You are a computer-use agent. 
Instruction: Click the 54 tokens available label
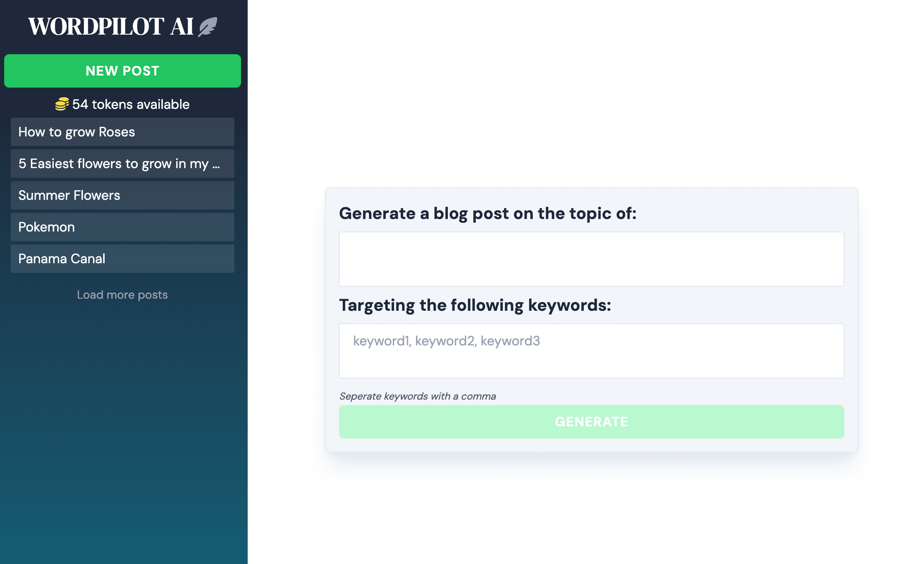131,104
